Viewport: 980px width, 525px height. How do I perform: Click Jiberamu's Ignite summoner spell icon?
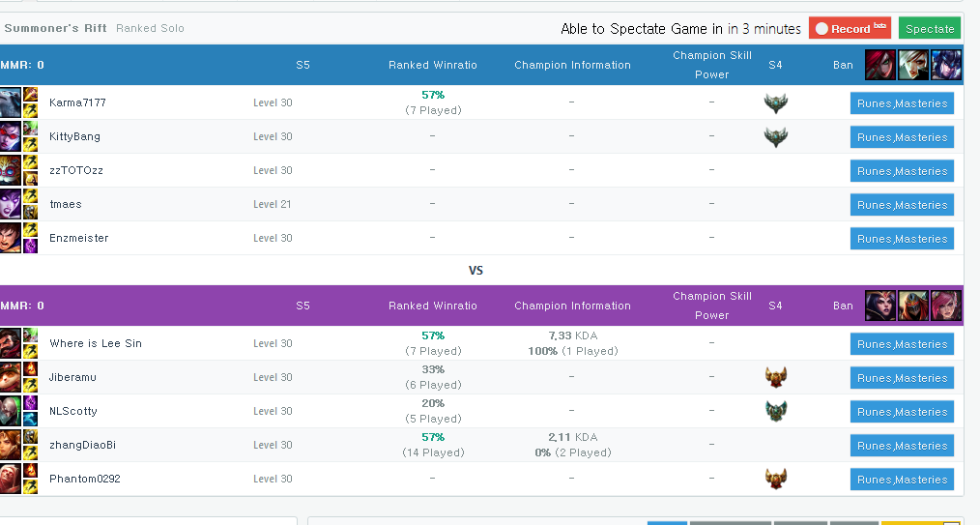click(30, 369)
